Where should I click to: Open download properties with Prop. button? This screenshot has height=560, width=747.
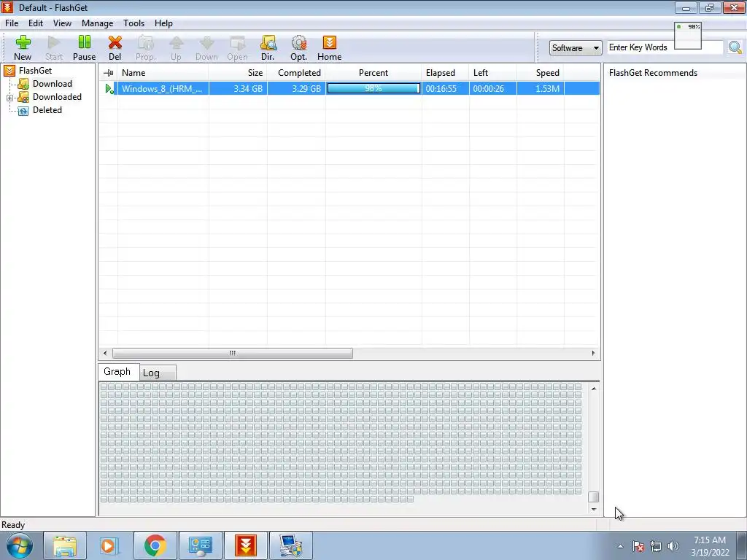pyautogui.click(x=145, y=47)
